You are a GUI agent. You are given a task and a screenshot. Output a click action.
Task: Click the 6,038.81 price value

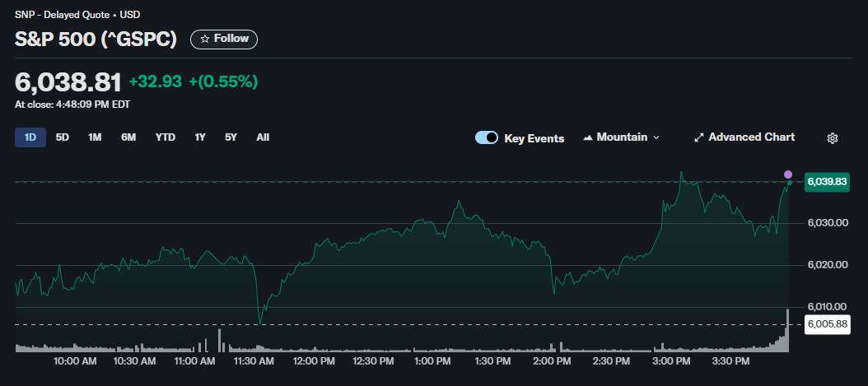(x=68, y=82)
